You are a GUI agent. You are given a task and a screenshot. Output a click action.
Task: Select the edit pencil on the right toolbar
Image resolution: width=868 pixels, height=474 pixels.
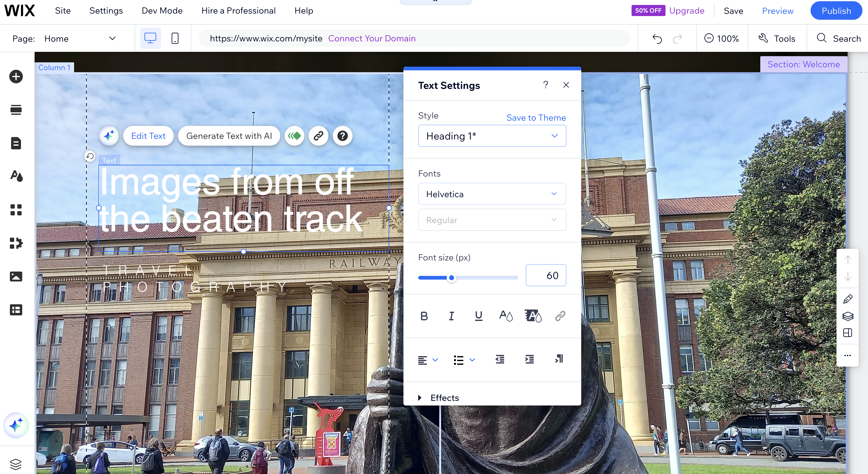(x=848, y=299)
